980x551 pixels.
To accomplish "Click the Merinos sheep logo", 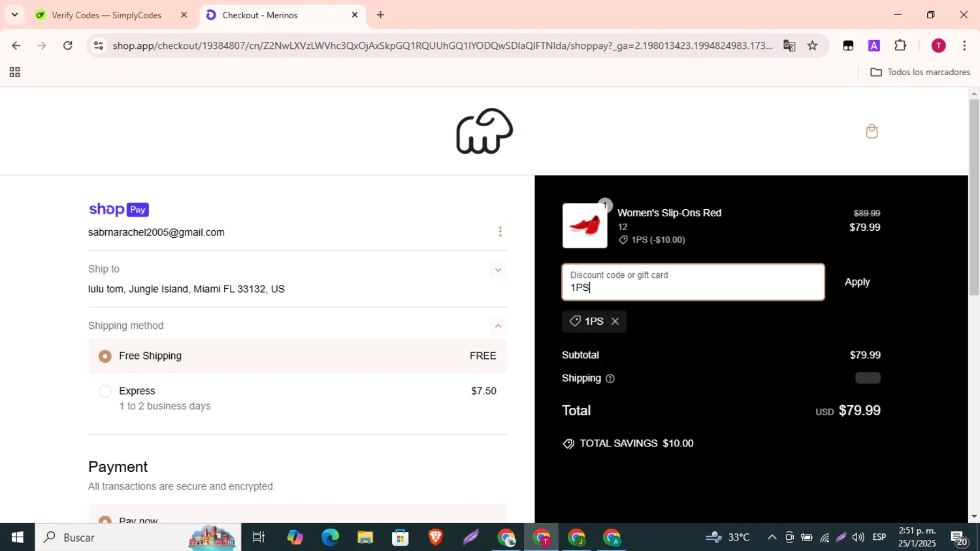I will (484, 131).
